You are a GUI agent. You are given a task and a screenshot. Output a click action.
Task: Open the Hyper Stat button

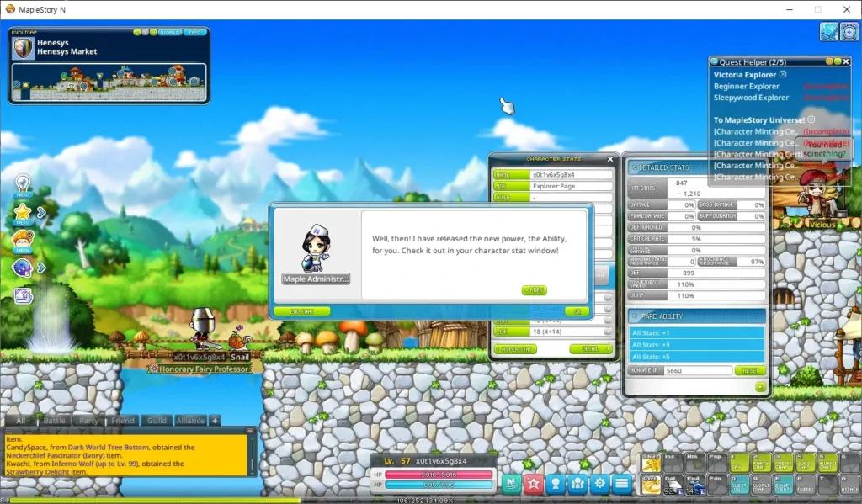click(x=515, y=349)
